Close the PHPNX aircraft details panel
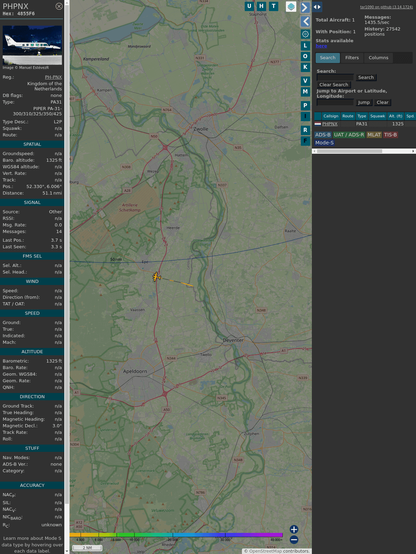This screenshot has width=416, height=554. (x=59, y=6)
